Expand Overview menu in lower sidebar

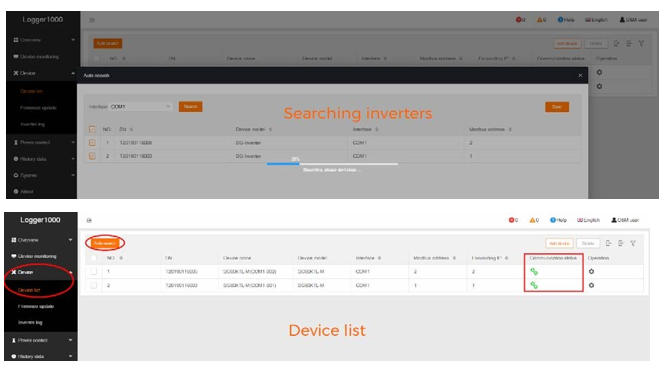[41, 240]
